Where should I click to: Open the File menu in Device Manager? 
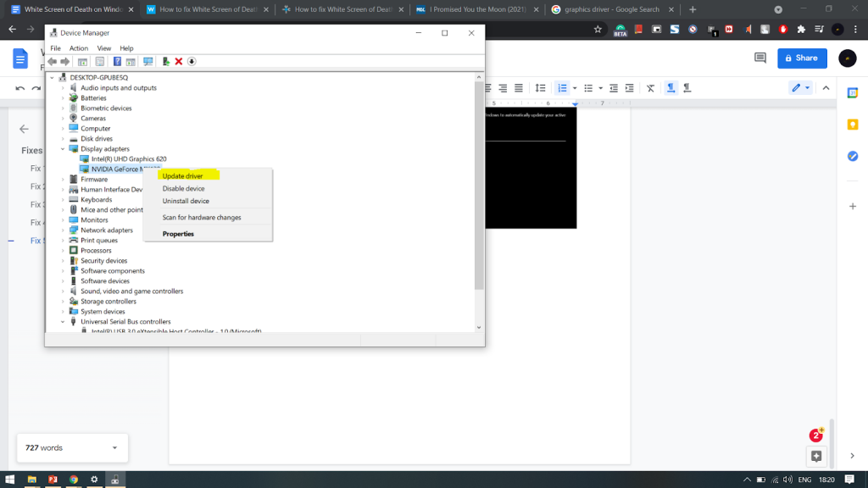pyautogui.click(x=55, y=48)
